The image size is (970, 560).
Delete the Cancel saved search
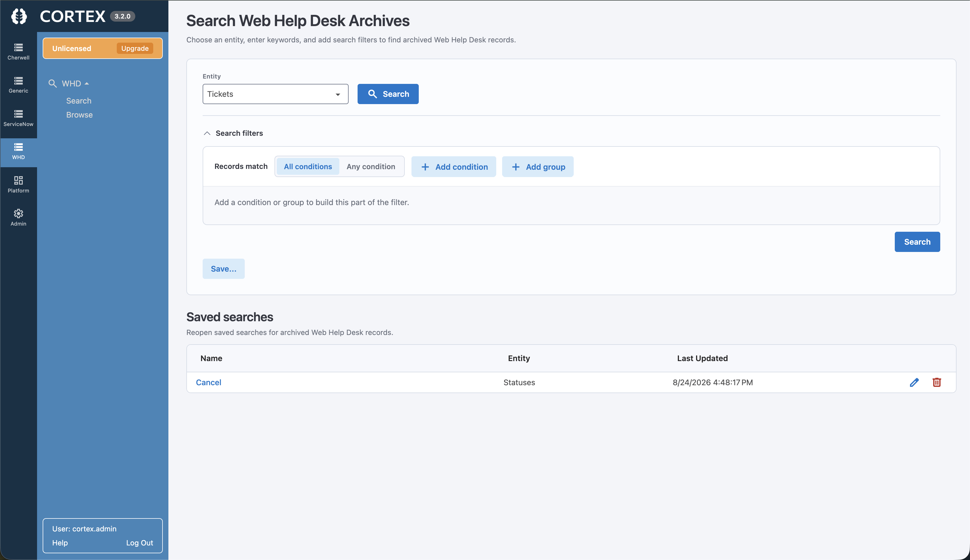coord(937,382)
